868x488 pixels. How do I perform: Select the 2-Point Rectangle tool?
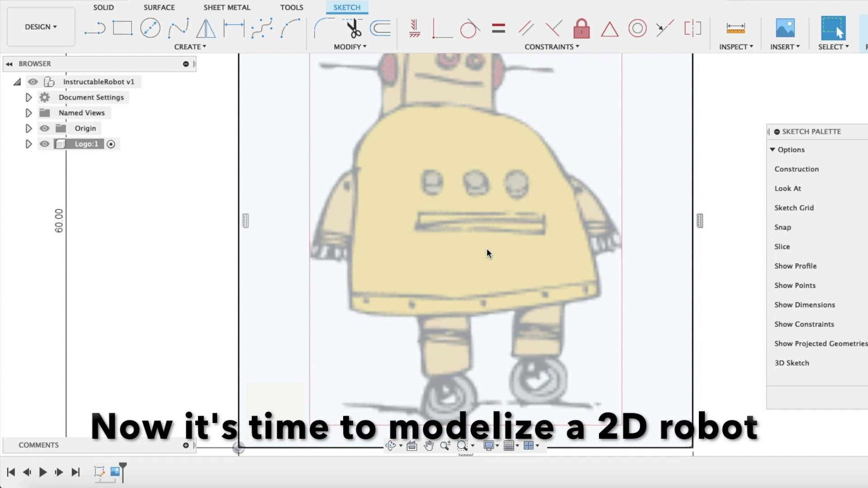tap(123, 28)
